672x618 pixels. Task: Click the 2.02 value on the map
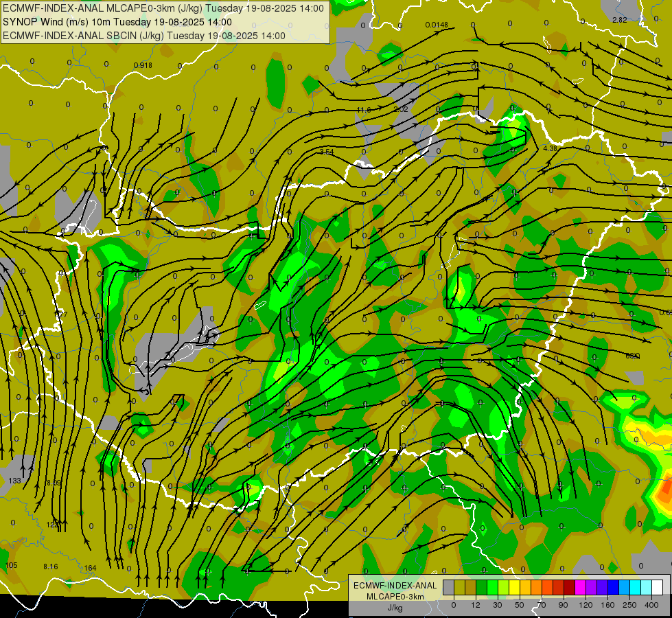pos(401,110)
